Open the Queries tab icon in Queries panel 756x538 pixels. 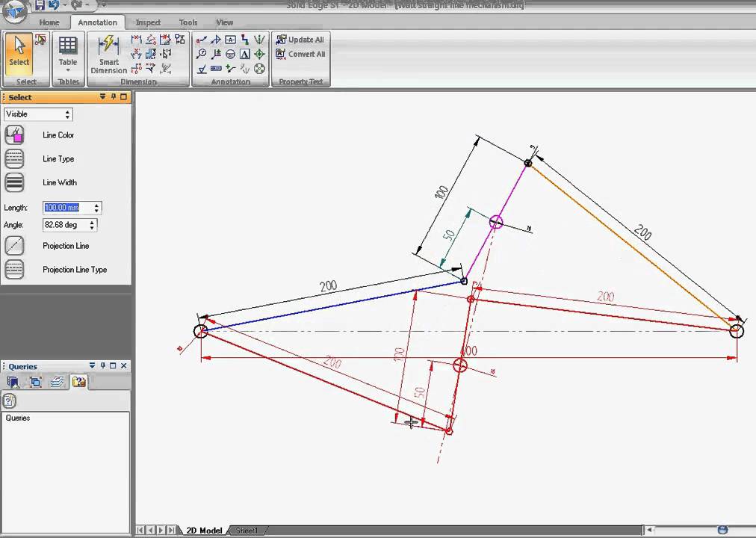point(79,383)
